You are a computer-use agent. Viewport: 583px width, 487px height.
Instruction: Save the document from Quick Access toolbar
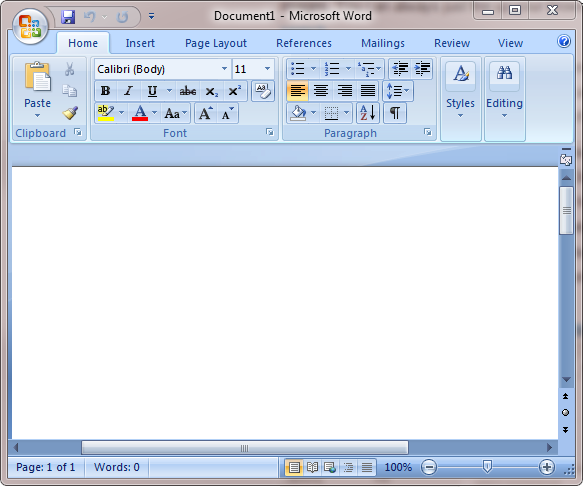tap(68, 17)
